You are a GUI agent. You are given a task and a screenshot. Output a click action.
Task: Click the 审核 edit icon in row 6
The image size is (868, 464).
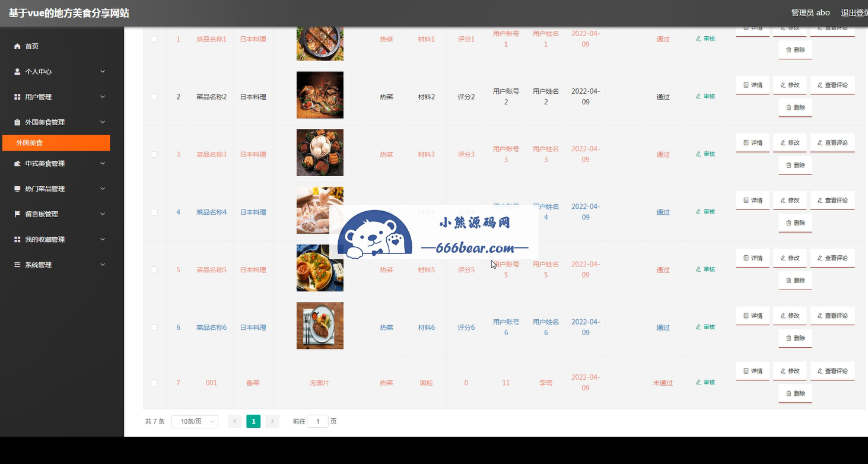point(698,327)
